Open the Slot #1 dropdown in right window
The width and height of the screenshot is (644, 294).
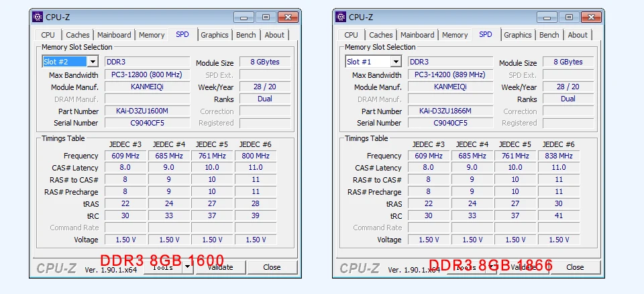coord(396,62)
